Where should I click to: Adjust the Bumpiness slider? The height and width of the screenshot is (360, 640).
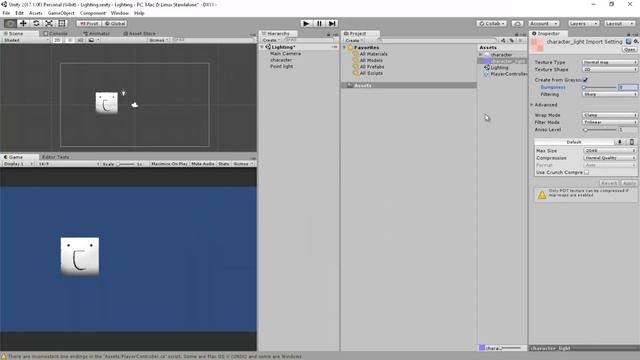[599, 87]
